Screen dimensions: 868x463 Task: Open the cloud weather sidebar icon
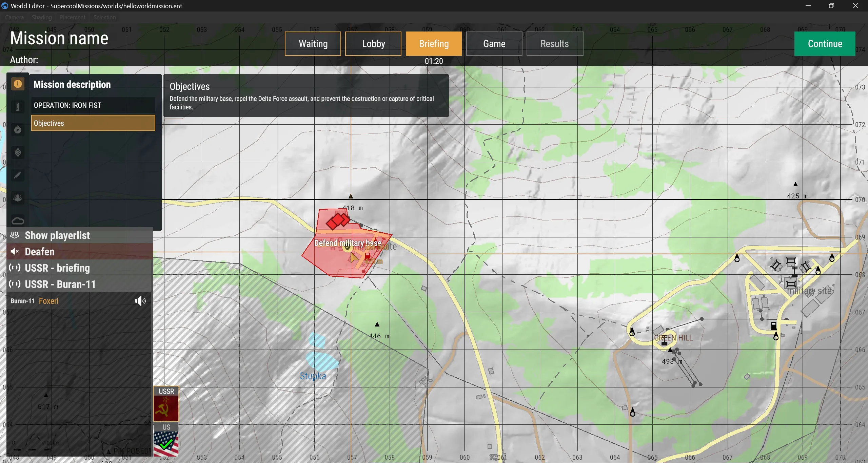[18, 221]
